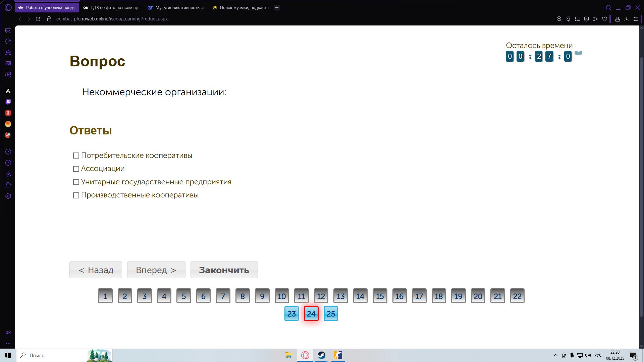The height and width of the screenshot is (362, 644).
Task: Open GX Cleaner broom icon
Action: (8, 53)
